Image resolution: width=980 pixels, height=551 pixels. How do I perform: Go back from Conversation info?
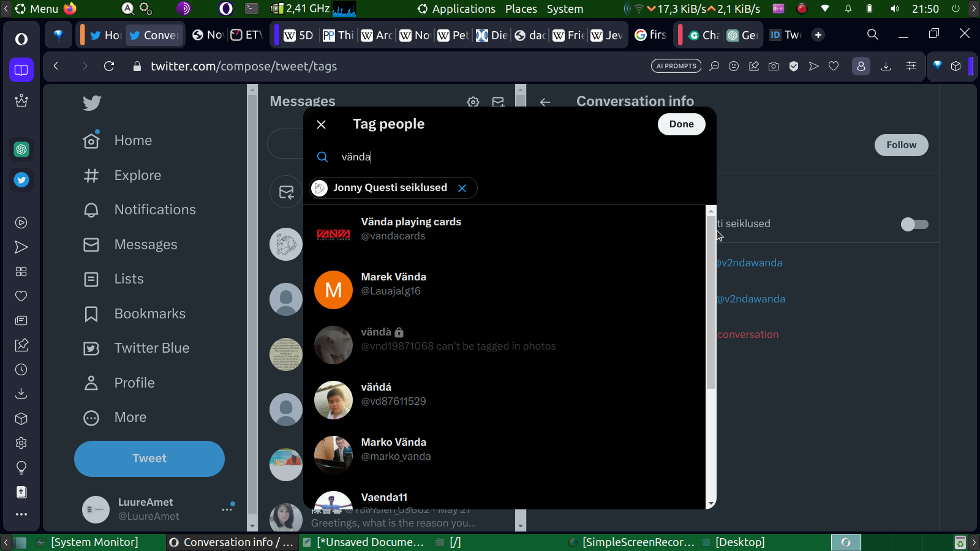click(545, 102)
